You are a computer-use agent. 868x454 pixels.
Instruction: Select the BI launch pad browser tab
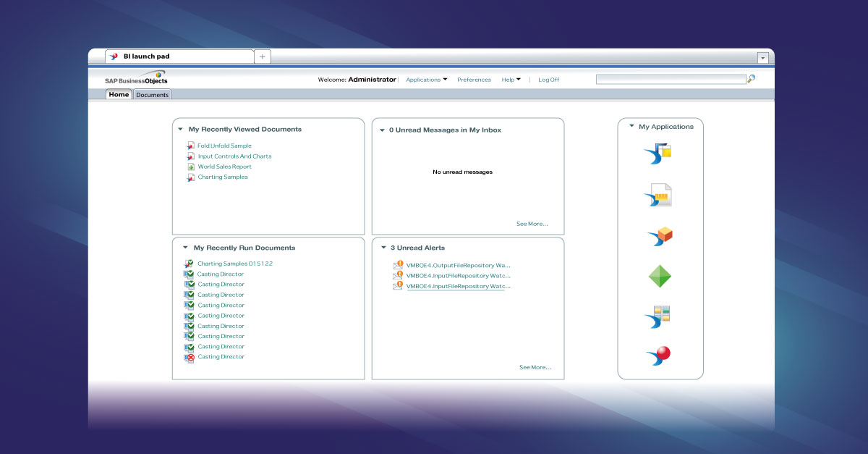179,56
